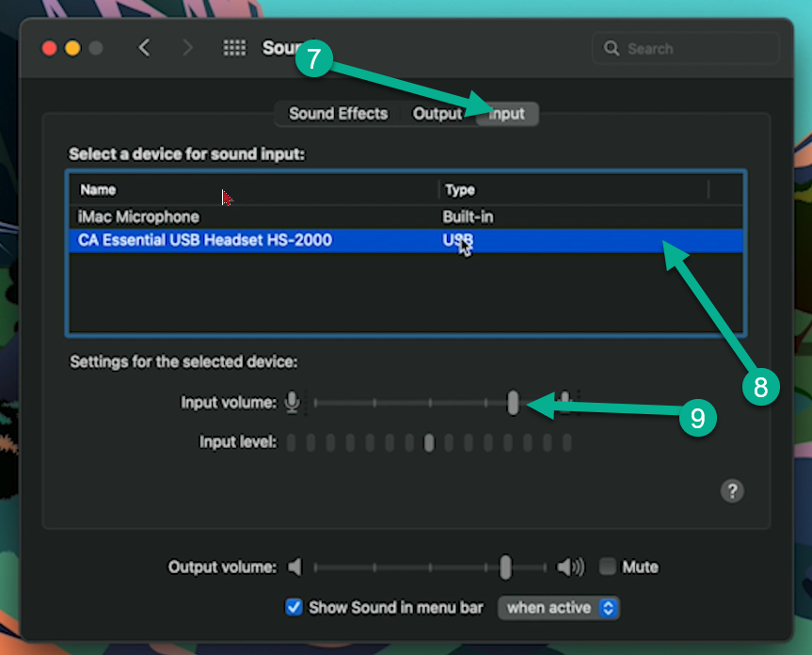Switch to the Sound Effects tab
Viewport: 812px width, 655px height.
336,113
